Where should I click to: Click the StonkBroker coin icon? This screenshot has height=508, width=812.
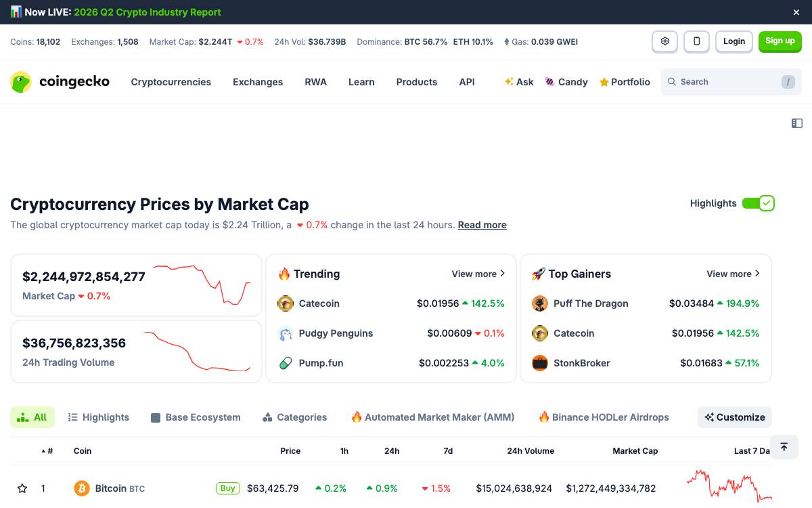coord(540,363)
